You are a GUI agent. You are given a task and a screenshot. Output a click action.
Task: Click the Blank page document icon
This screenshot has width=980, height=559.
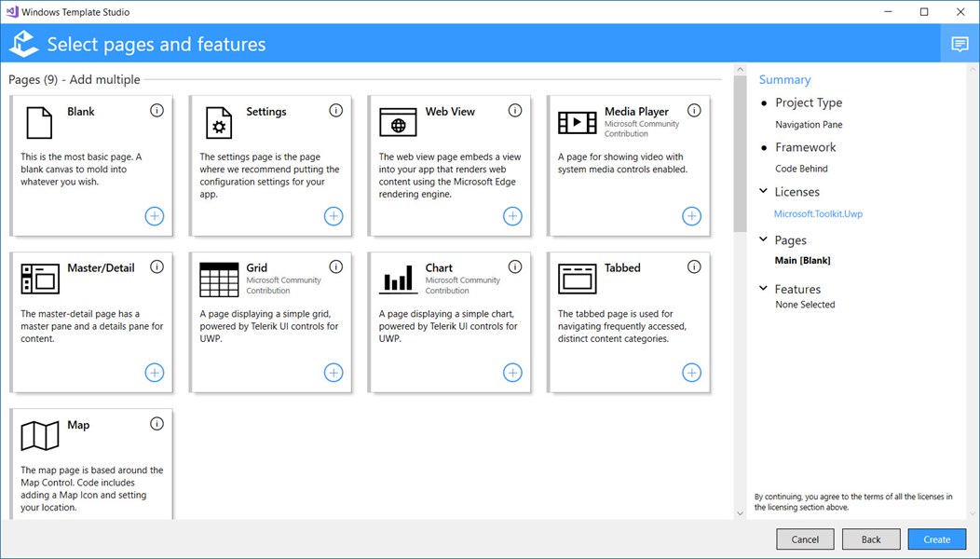click(39, 123)
